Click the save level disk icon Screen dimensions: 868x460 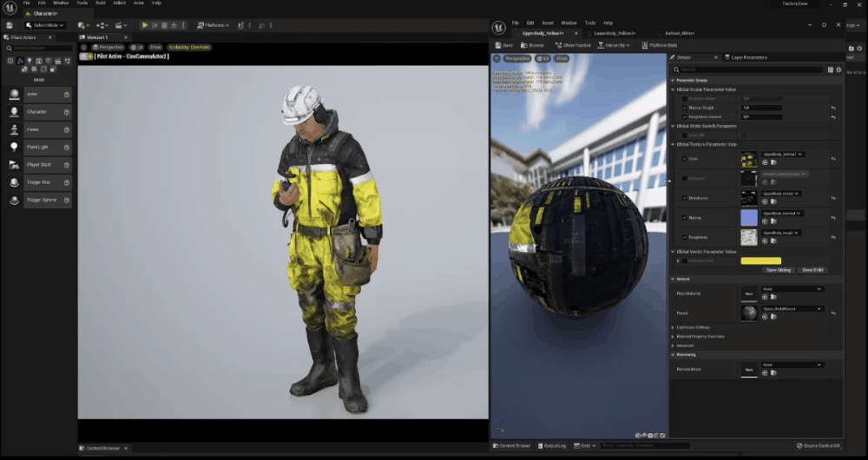pyautogui.click(x=10, y=25)
